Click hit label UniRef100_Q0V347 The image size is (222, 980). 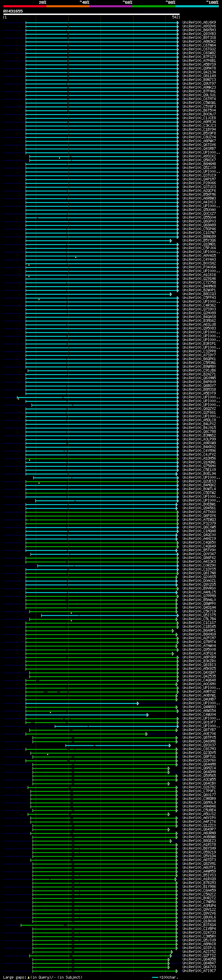[x=199, y=554]
